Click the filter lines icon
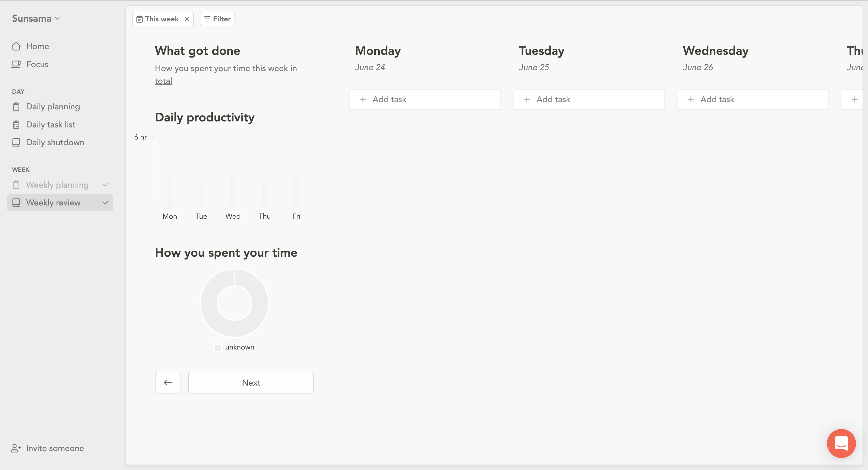The height and width of the screenshot is (470, 868). [207, 19]
